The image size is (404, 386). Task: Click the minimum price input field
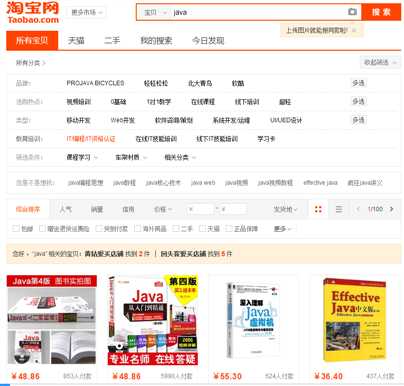tap(199, 209)
